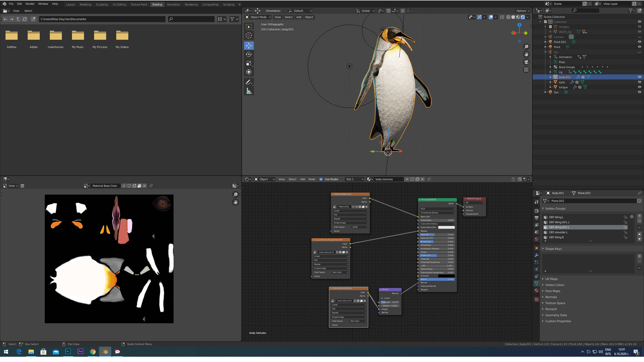644x362 pixels.
Task: Hide the body.001 object in outliner
Action: coord(639,77)
